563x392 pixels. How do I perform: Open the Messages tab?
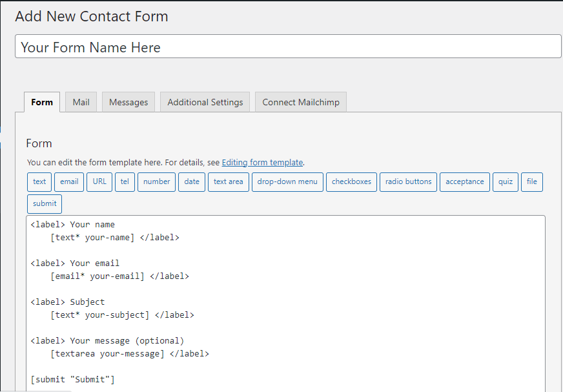point(128,102)
